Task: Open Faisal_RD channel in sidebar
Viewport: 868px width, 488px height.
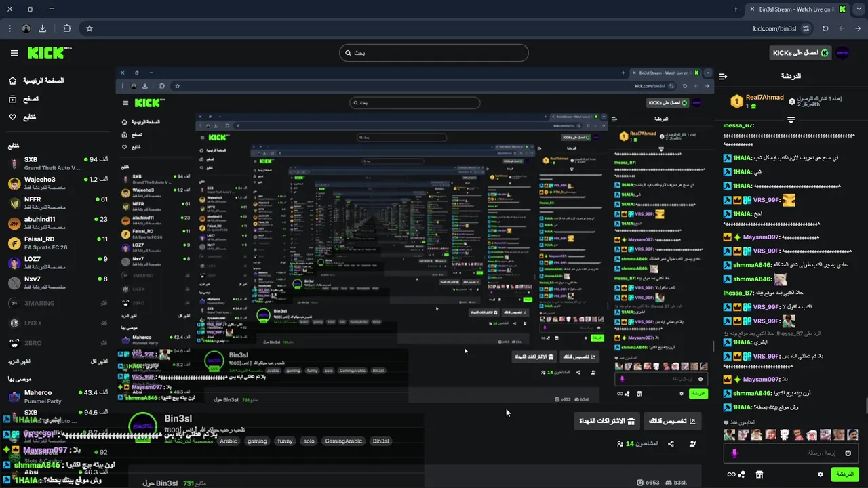Action: pos(58,243)
